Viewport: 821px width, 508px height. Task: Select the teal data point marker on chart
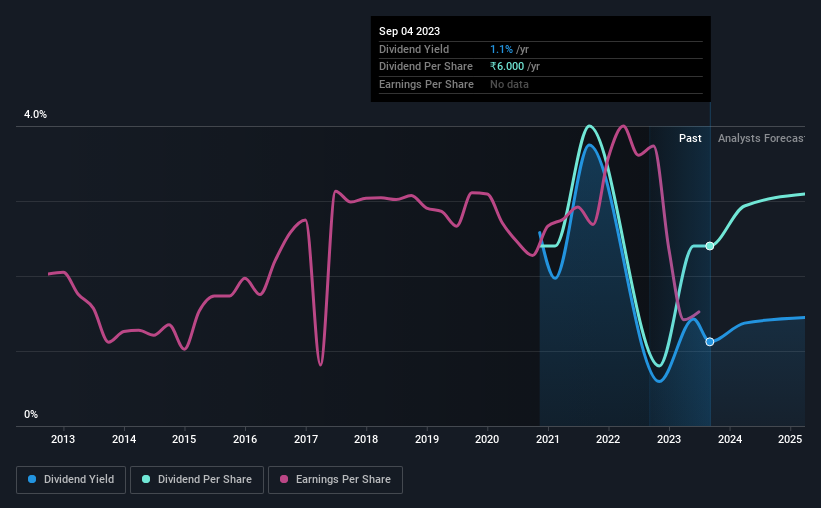[x=709, y=246]
